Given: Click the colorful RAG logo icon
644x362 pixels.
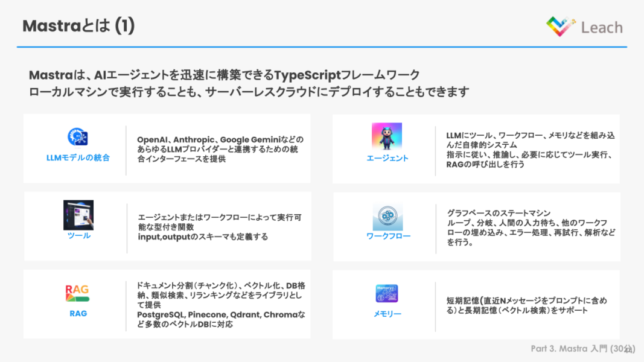Looking at the screenshot, I should [x=77, y=294].
